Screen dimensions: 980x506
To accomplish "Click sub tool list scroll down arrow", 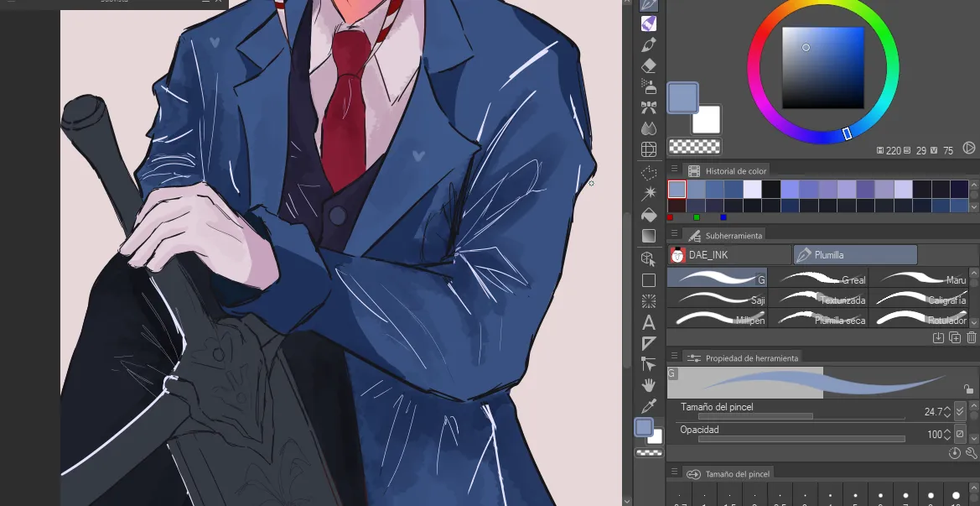I will pos(974,322).
